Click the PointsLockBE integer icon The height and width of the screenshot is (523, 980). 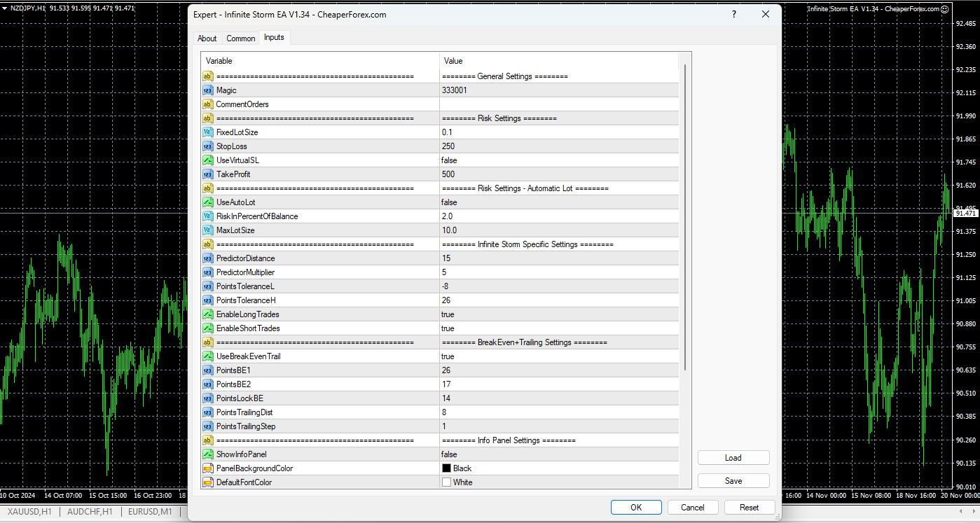[207, 398]
